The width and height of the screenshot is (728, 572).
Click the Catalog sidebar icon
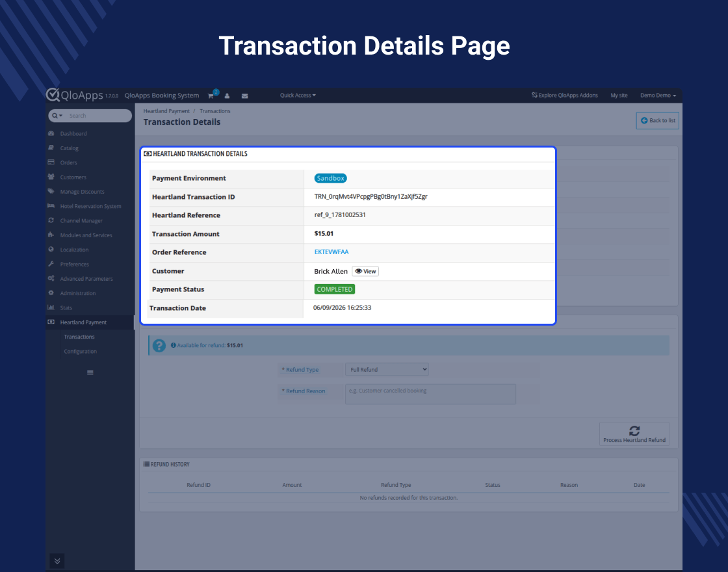51,148
